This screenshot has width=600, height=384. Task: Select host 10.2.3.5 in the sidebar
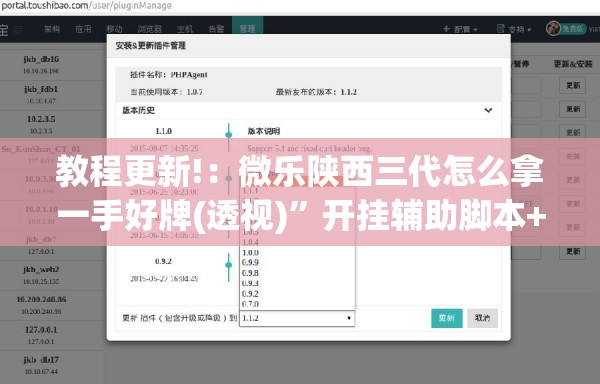click(41, 119)
